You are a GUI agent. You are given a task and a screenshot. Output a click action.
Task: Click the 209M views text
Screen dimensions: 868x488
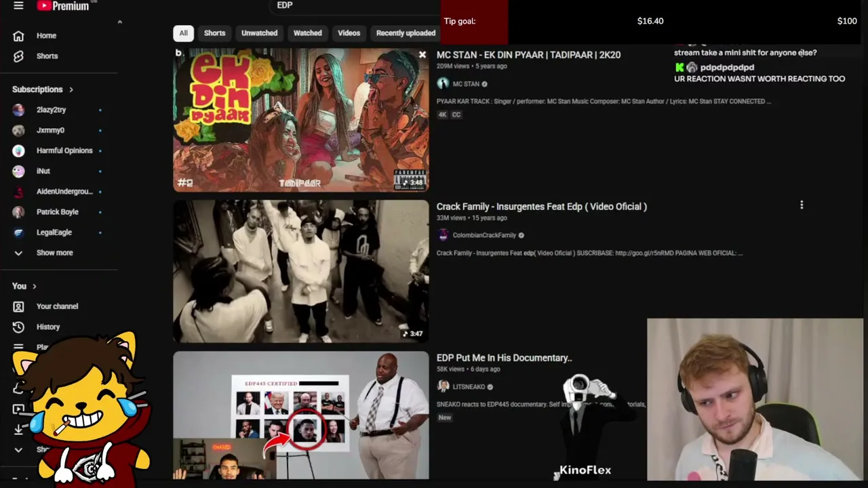pos(453,66)
